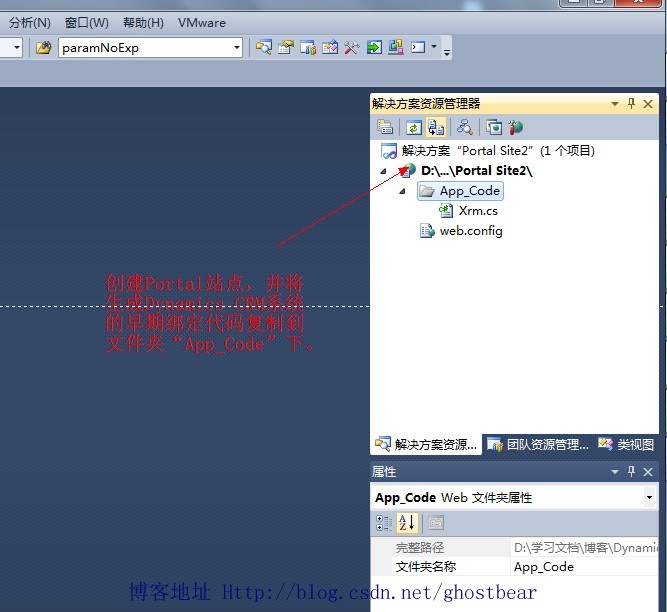
Task: Click the Property Pages icon in the 属性 panel
Action: pos(436,523)
